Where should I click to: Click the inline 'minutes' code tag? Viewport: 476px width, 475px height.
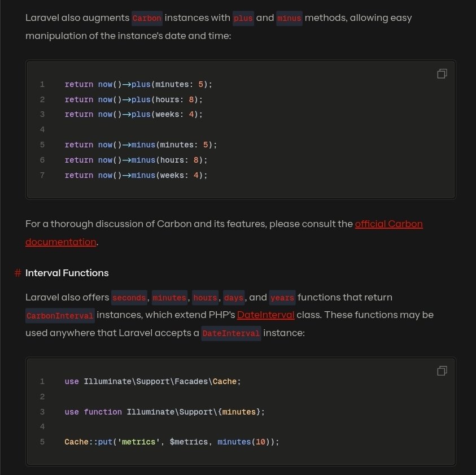(169, 298)
